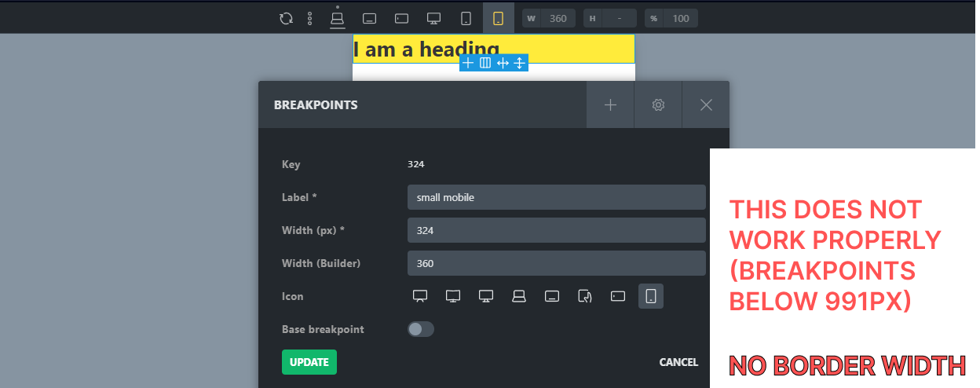The width and height of the screenshot is (980, 388).
Task: Click the reload canvas icon in top bar
Action: (x=286, y=17)
